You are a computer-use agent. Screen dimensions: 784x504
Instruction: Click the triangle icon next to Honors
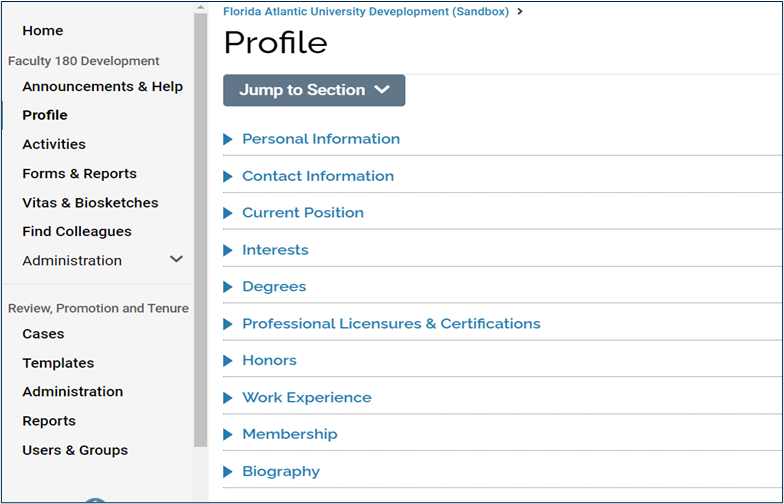tap(228, 361)
